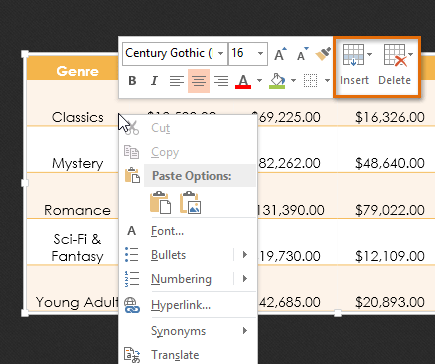Screen dimensions: 435x364
Task: Toggle Italic formatting in mini toolbar
Action: point(154,81)
